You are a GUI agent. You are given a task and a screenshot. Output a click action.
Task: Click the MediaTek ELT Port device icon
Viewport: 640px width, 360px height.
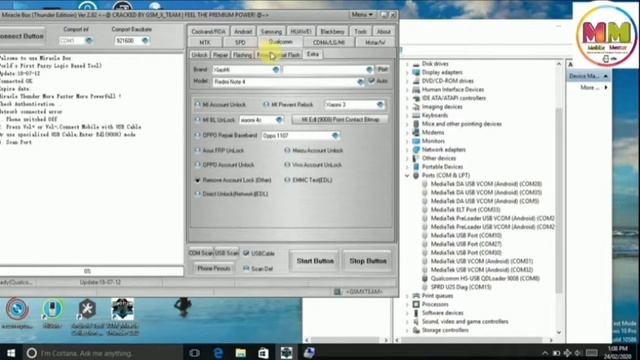pyautogui.click(x=424, y=210)
